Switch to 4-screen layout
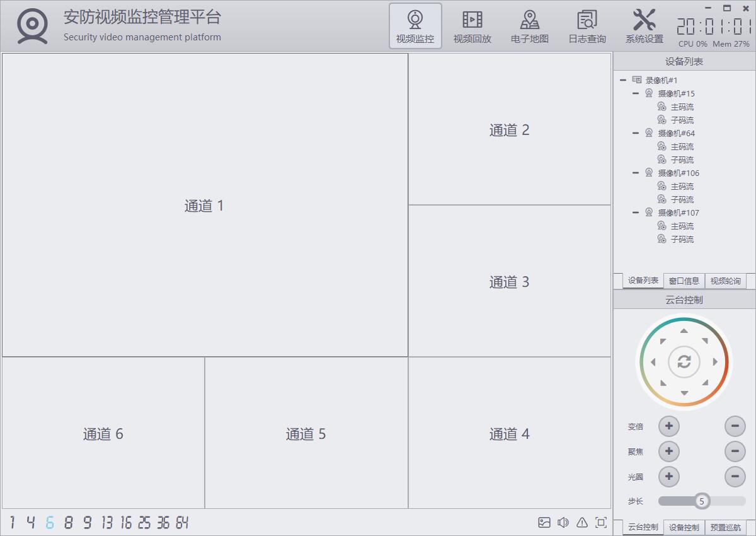 tap(30, 522)
